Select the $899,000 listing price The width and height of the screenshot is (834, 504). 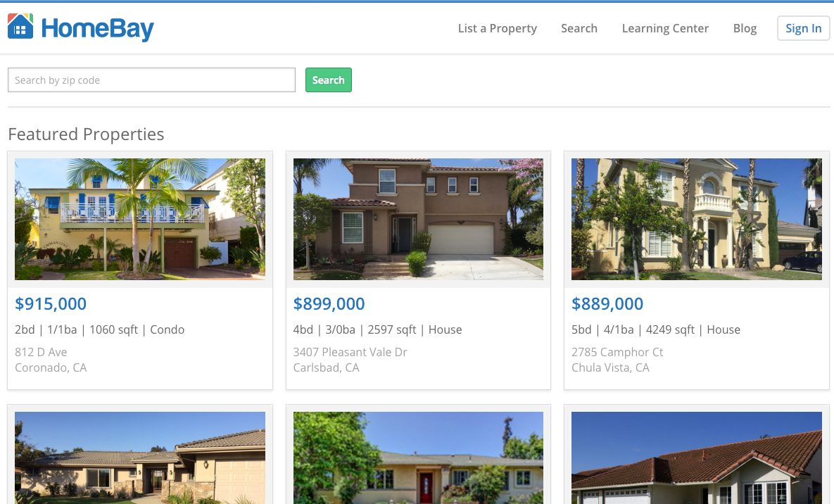(329, 304)
